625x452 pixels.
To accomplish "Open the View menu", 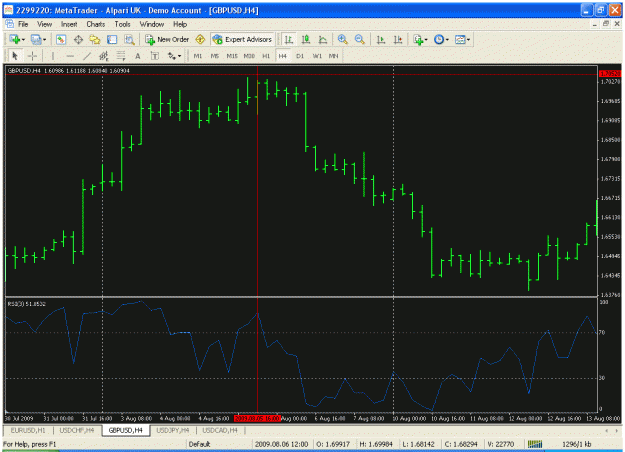I will 44,24.
